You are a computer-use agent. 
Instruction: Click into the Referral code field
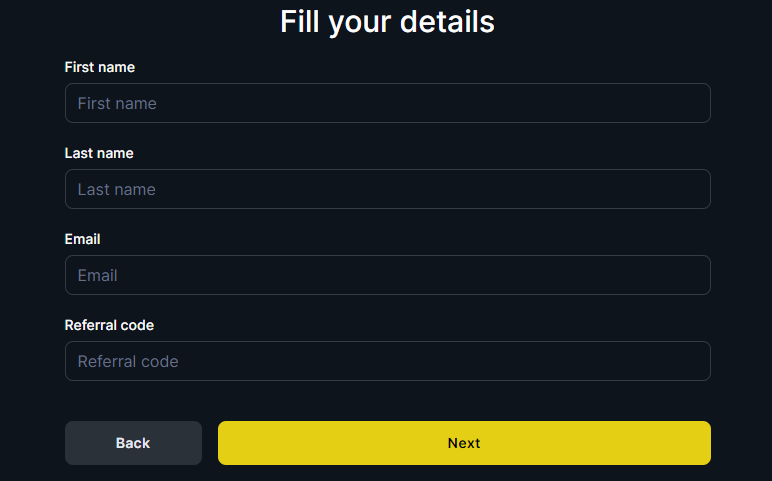tap(387, 361)
